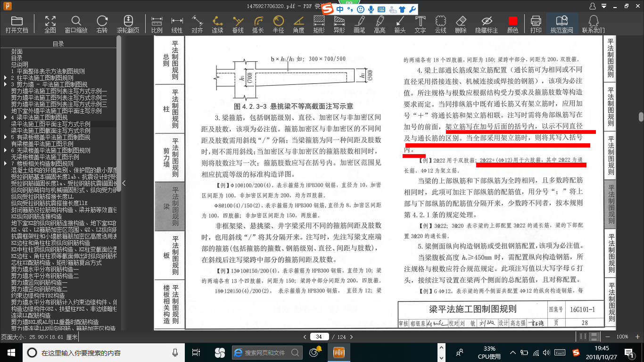644x362 pixels.
Task: Open outline entry 约束边缘构件YBZ构造
Action: (x=38, y=296)
